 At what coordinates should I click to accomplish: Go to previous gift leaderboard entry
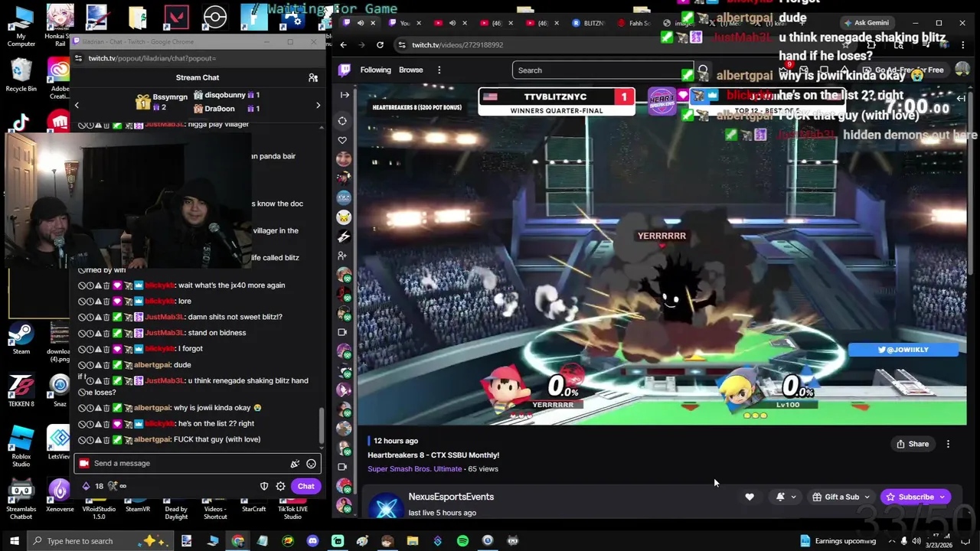77,105
